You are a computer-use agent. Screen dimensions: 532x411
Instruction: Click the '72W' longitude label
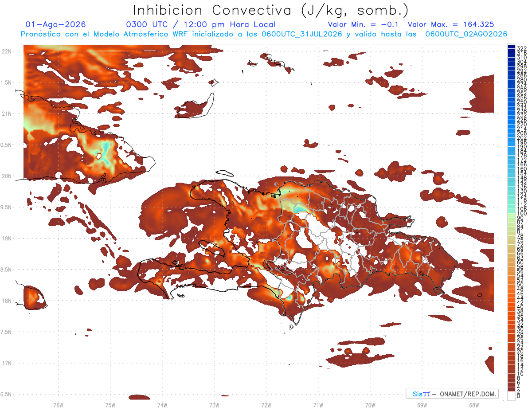pos(266,405)
